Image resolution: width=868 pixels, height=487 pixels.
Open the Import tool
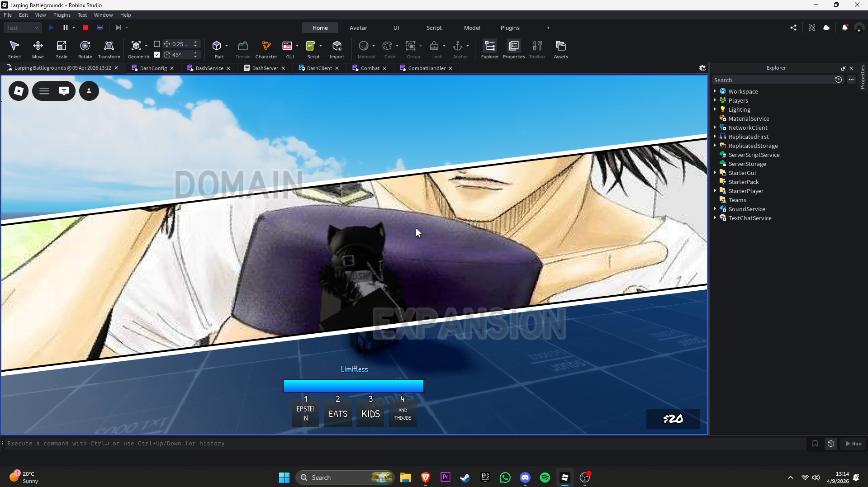[337, 49]
